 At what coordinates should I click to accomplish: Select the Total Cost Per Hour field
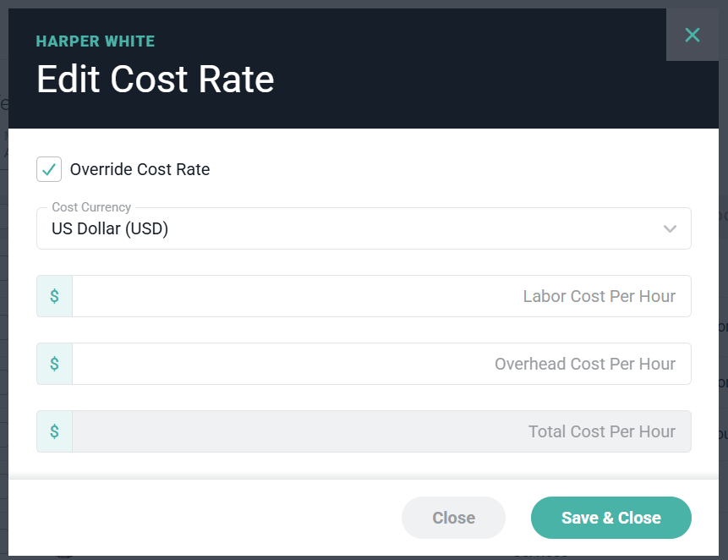click(381, 431)
